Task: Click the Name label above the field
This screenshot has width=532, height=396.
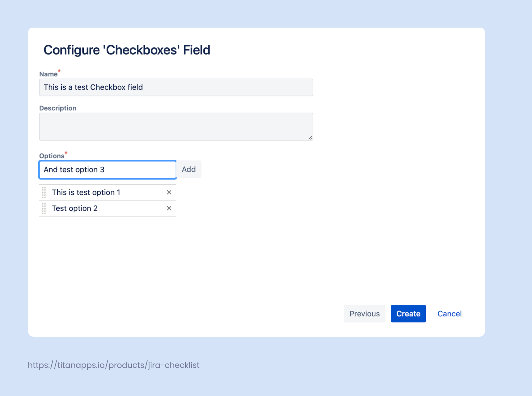Action: (48, 74)
